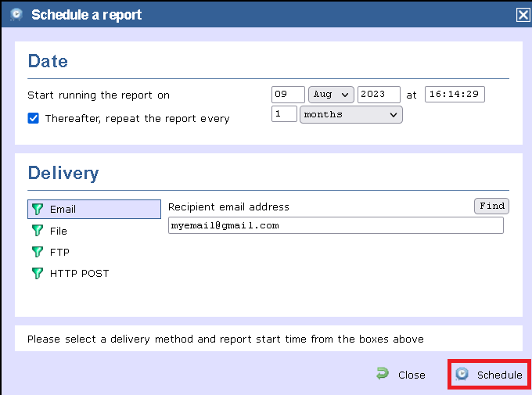Screen dimensions: 532x395
Task: Uncheck the repeat report checkbox
Action: click(x=33, y=118)
